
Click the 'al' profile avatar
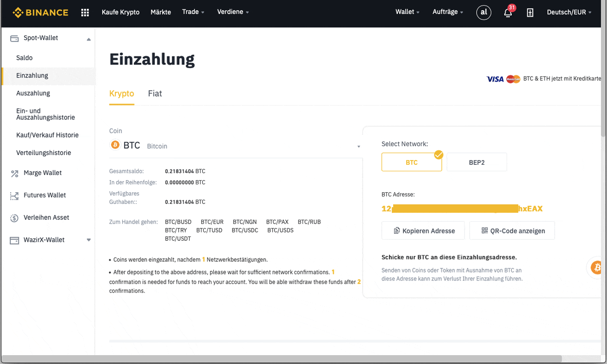pos(484,12)
